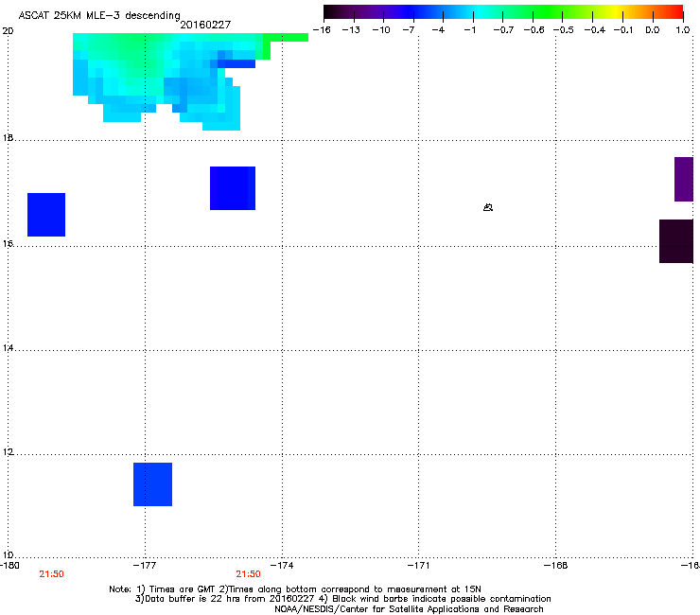Screen dimensions: 700x615
Task: Click the latitude axis label 12
Action: click(8, 452)
